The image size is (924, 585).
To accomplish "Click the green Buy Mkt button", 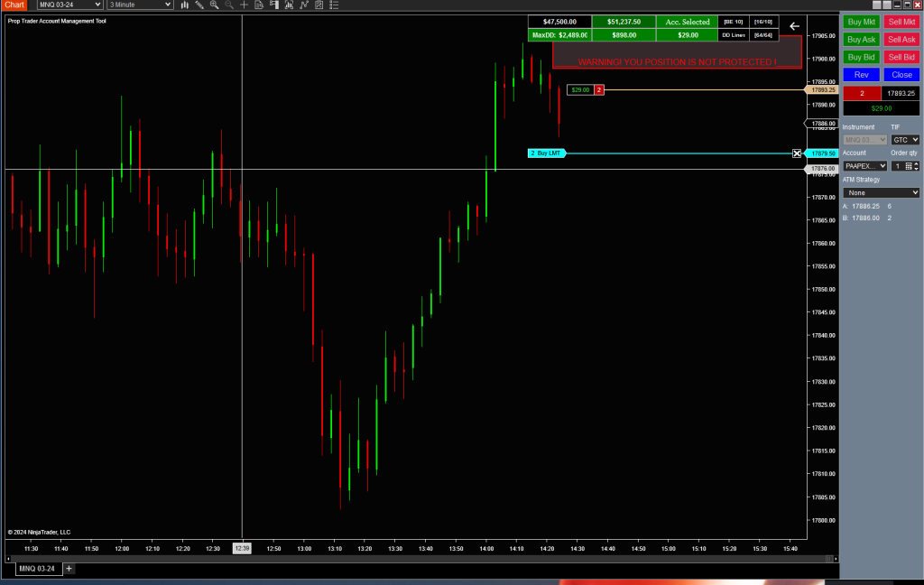I will [x=861, y=21].
